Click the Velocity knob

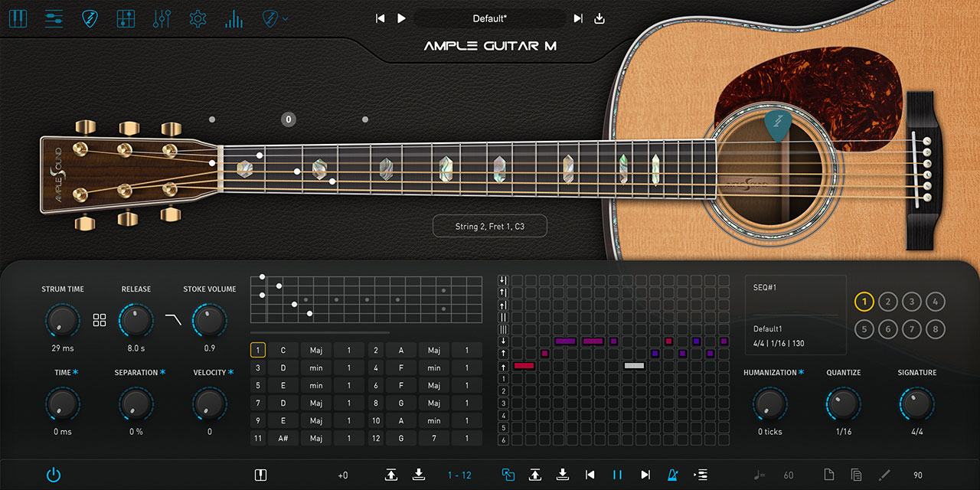coord(209,403)
